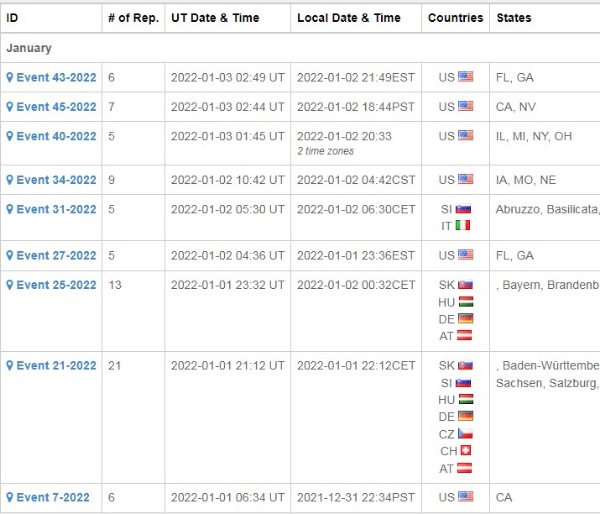600x514 pixels.
Task: Click the map pin icon beside Event 21-2022
Action: (10, 366)
